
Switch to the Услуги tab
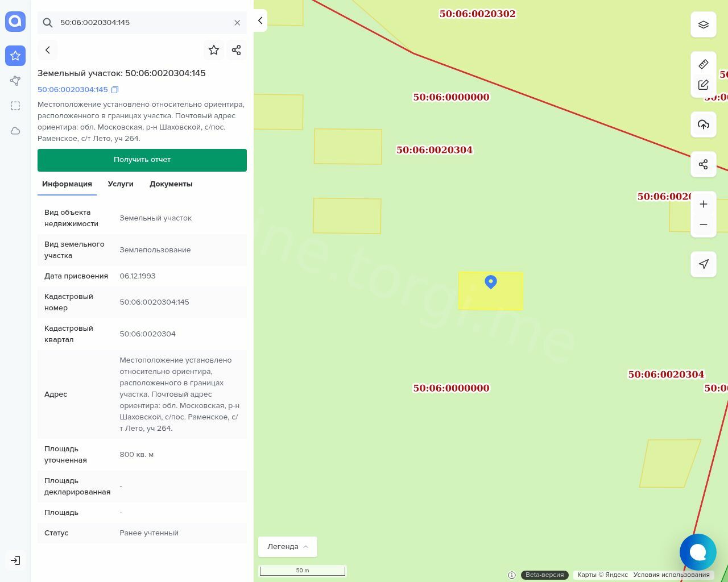click(x=121, y=184)
